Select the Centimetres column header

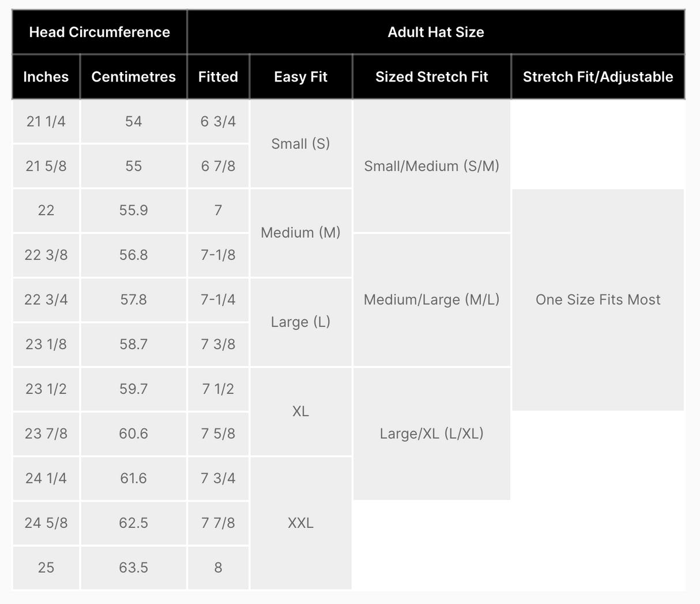coord(133,77)
